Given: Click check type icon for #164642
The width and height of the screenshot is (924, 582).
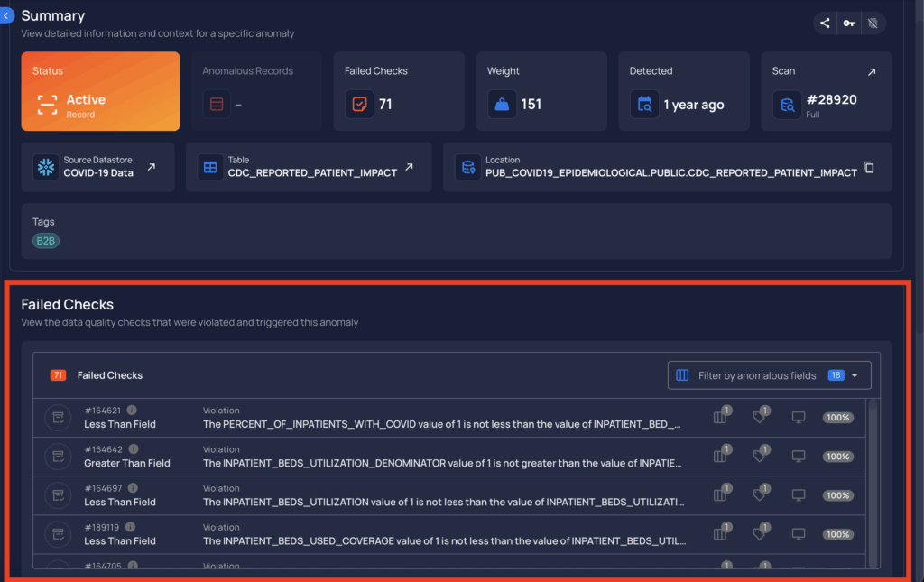Looking at the screenshot, I should [58, 457].
